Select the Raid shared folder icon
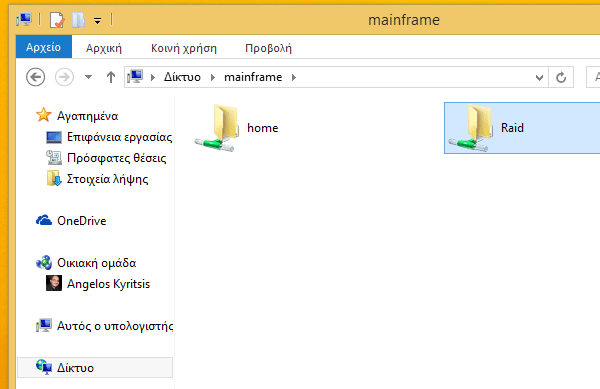Viewport: 600px width, 389px height. click(x=470, y=128)
